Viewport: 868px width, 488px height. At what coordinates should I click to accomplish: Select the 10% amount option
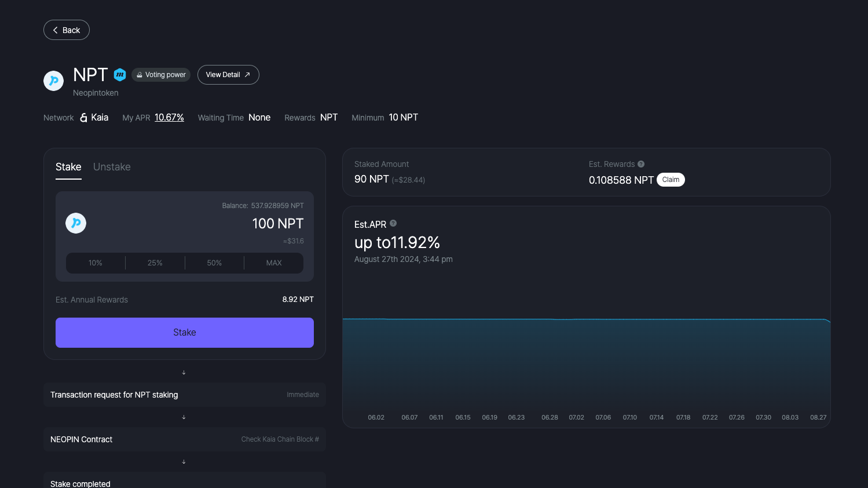click(x=96, y=263)
